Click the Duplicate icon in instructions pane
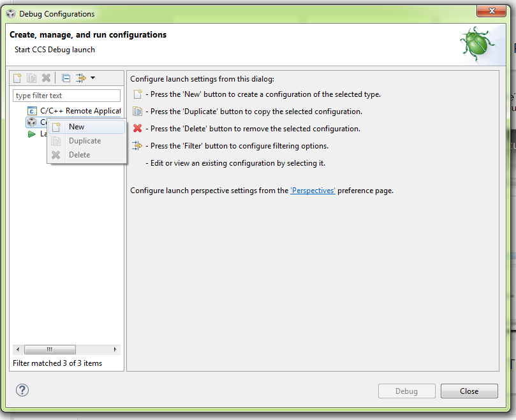516x420 pixels. click(138, 112)
